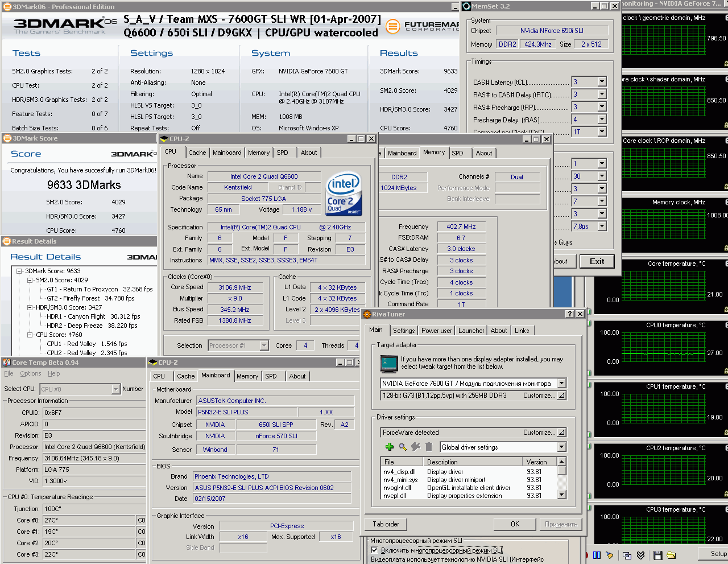Click the driver file list scrollbar down arrow
Image resolution: width=728 pixels, height=564 pixels.
(562, 495)
